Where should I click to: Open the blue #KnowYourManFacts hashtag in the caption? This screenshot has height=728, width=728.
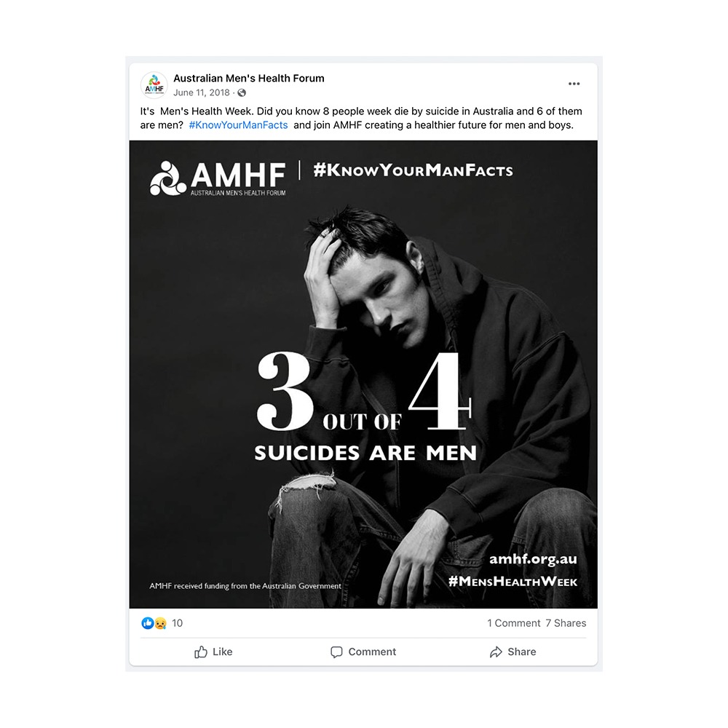click(x=238, y=124)
